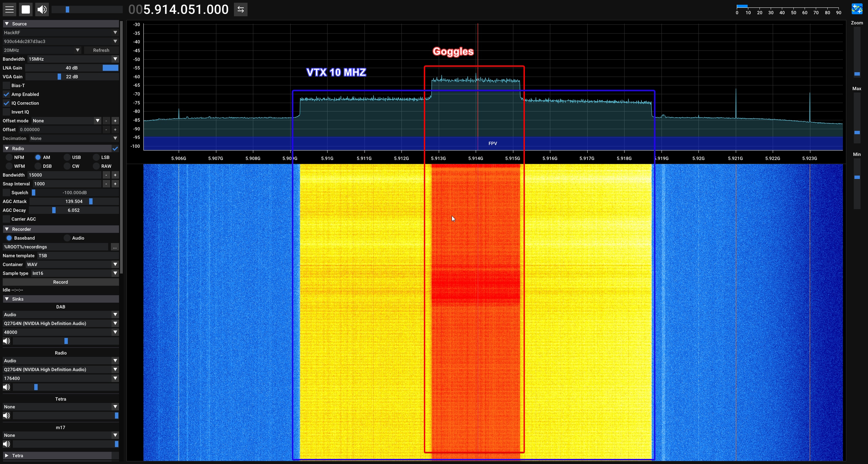Click the Record button
This screenshot has width=868, height=464.
coord(61,282)
